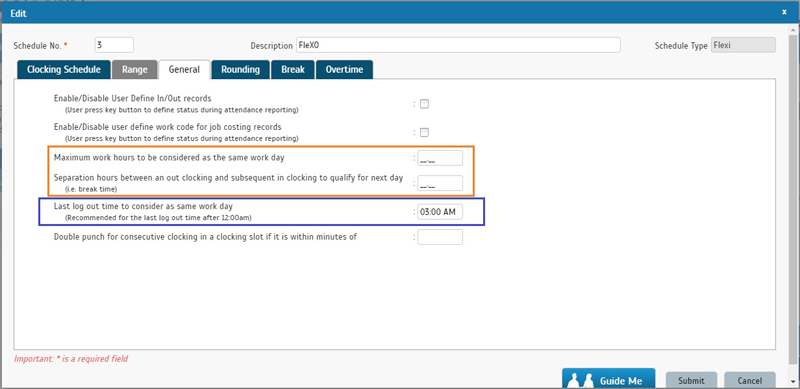Click the people icon on Guide Me
The height and width of the screenshot is (389, 800).
coord(581,380)
